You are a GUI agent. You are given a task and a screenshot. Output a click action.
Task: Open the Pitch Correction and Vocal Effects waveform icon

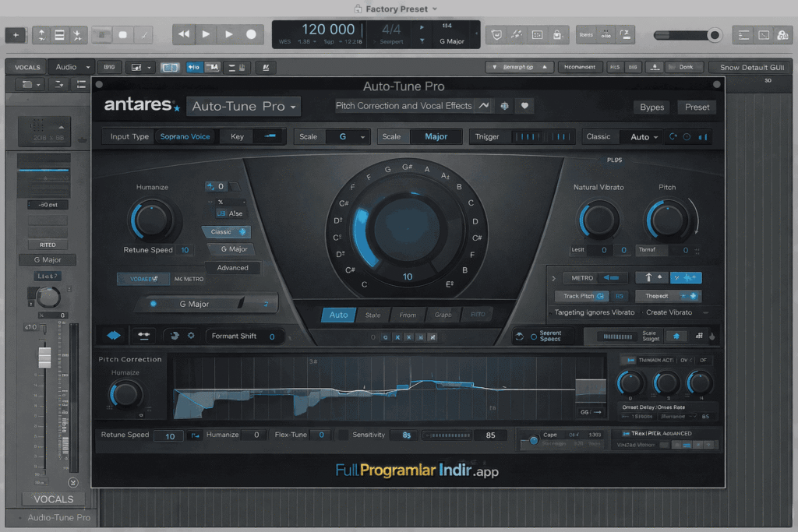484,106
